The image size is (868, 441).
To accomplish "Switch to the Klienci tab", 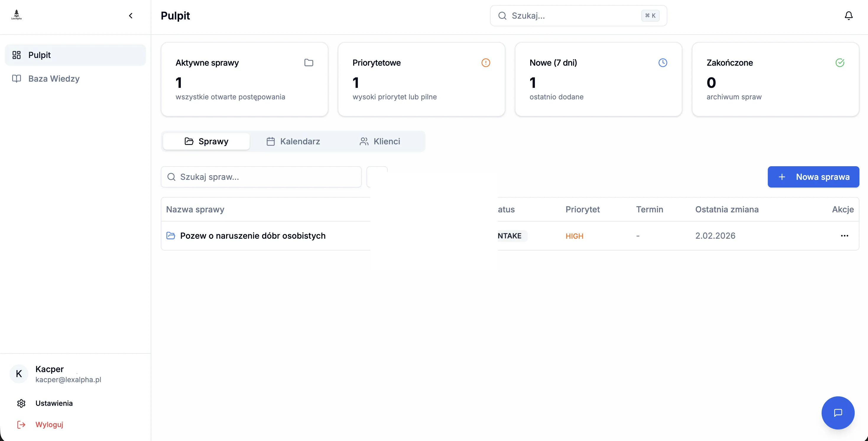I will (380, 141).
